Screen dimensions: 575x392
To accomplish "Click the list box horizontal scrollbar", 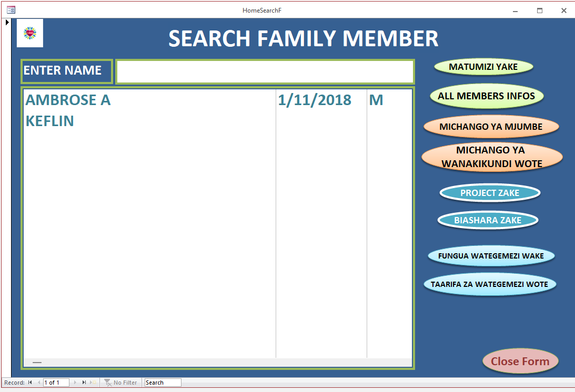I will tap(218, 363).
